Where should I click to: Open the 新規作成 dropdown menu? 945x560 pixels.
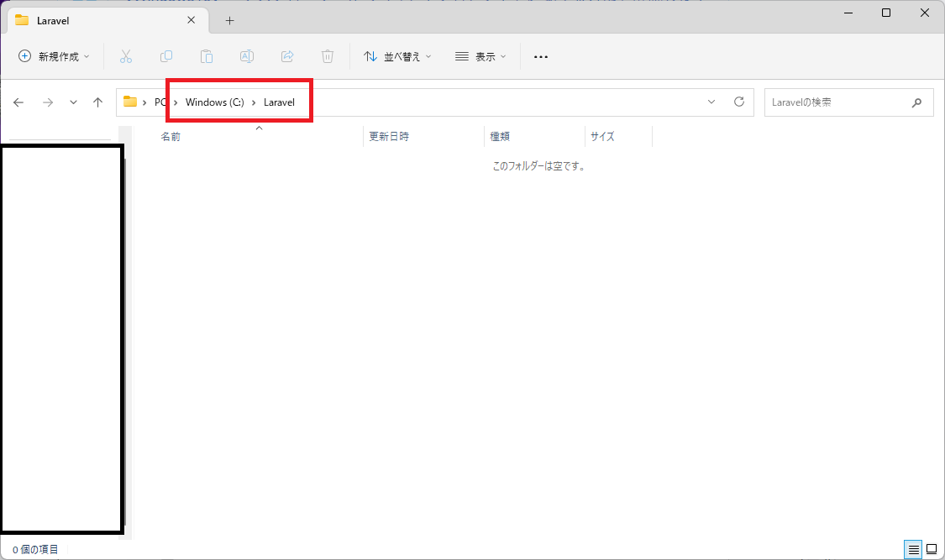coord(54,56)
